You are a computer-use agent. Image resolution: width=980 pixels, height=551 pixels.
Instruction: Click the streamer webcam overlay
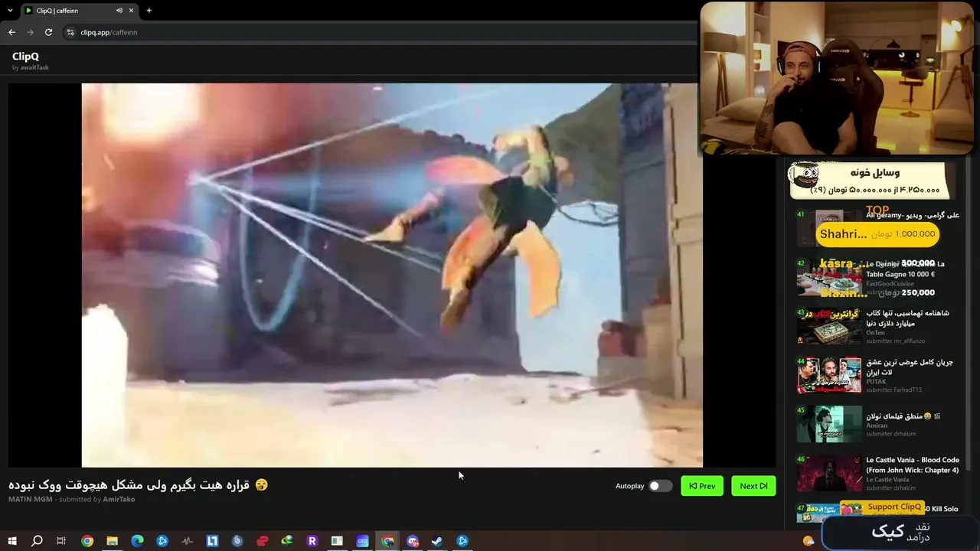click(837, 78)
